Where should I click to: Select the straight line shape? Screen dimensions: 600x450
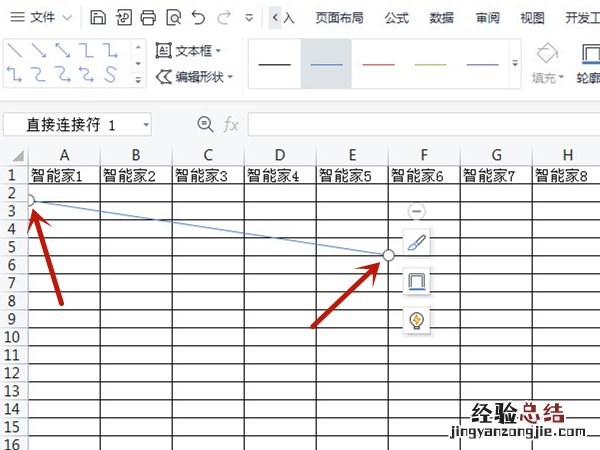(x=15, y=51)
